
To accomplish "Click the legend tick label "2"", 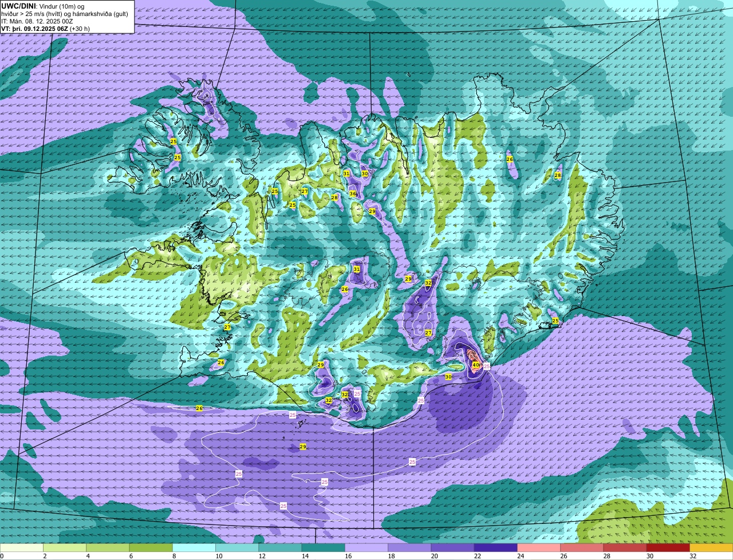I will tap(44, 555).
